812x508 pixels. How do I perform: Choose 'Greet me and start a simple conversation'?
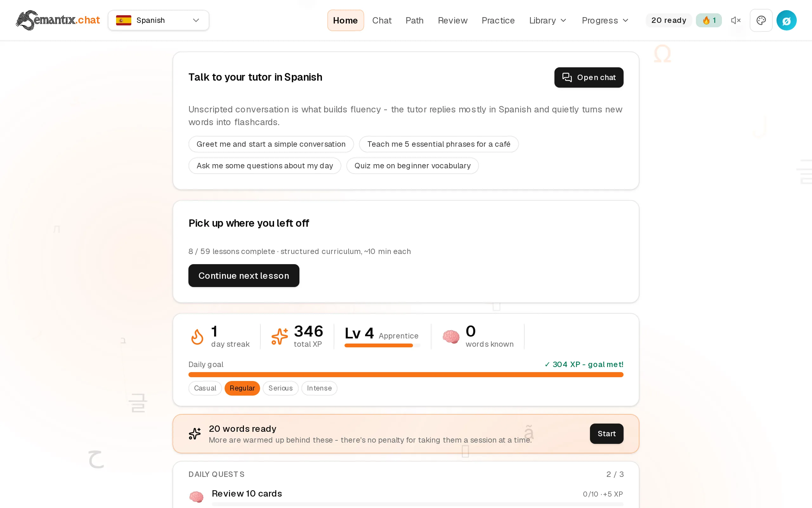tap(271, 144)
